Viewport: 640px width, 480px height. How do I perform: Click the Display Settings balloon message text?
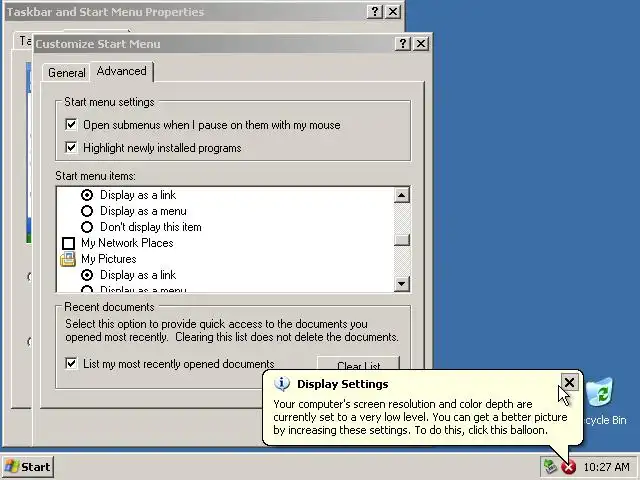(x=420, y=417)
